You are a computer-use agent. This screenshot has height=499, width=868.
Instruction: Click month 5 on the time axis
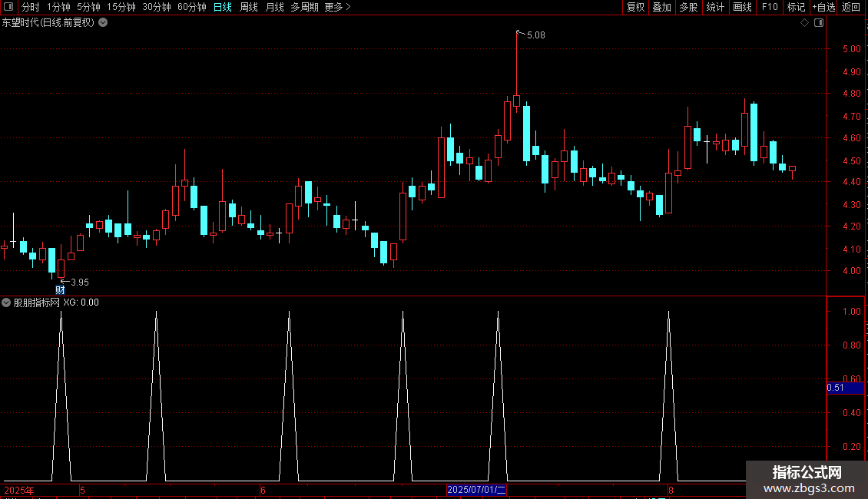82,490
